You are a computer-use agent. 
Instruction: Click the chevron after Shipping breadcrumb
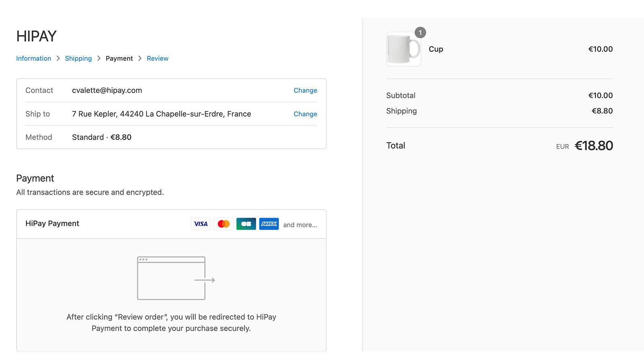tap(99, 58)
